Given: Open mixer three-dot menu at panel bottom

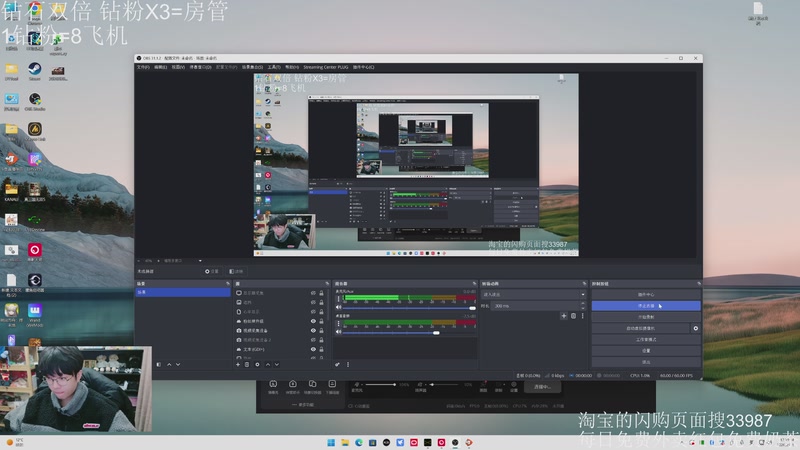Looking at the screenshot, I should pyautogui.click(x=348, y=365).
